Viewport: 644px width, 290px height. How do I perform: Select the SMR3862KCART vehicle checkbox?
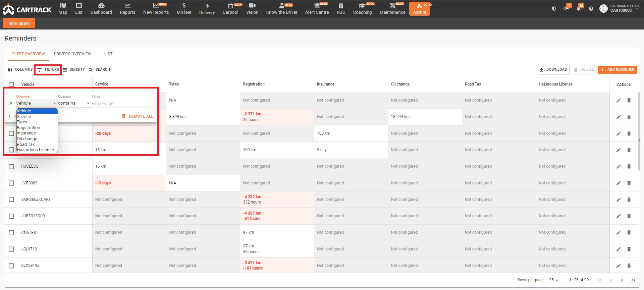point(11,199)
